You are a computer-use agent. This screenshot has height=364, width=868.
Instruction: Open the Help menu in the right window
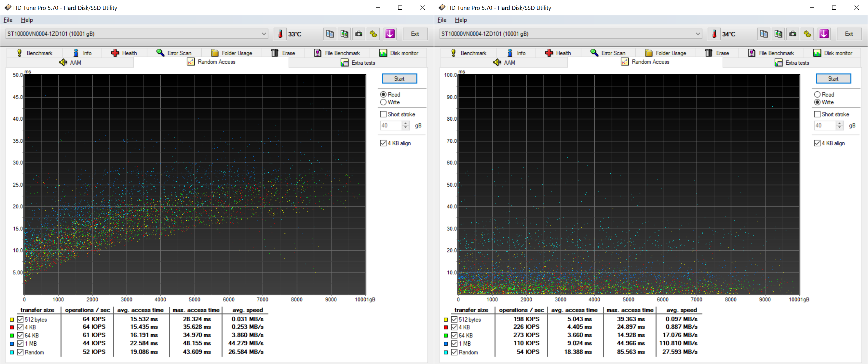pos(461,20)
